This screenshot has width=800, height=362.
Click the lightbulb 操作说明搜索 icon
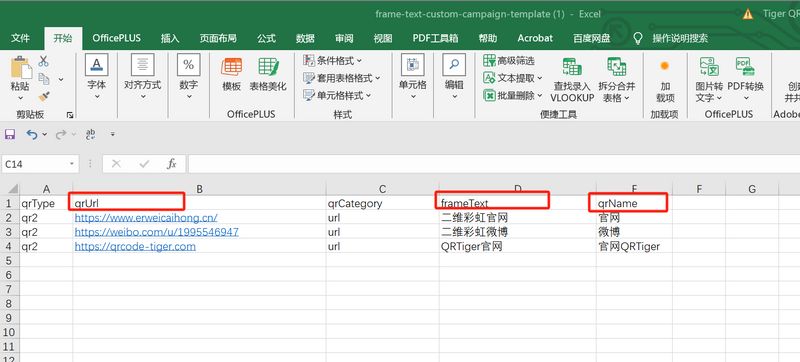click(637, 38)
